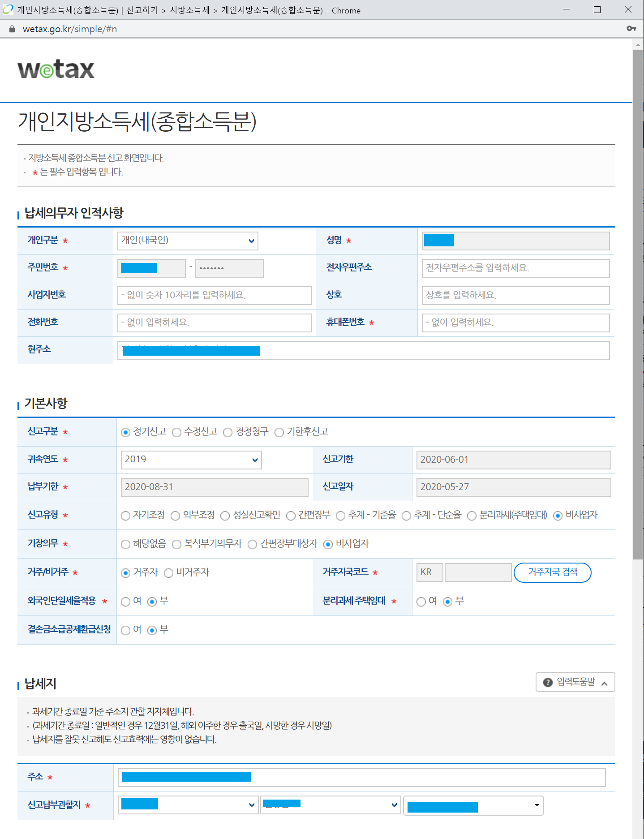Click the 사업자번호 input field
Screen dimensions: 644x839
(x=214, y=295)
